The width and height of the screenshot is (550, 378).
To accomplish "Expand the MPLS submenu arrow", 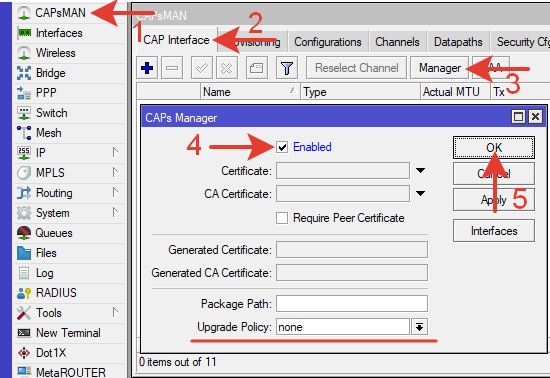I will [x=115, y=173].
